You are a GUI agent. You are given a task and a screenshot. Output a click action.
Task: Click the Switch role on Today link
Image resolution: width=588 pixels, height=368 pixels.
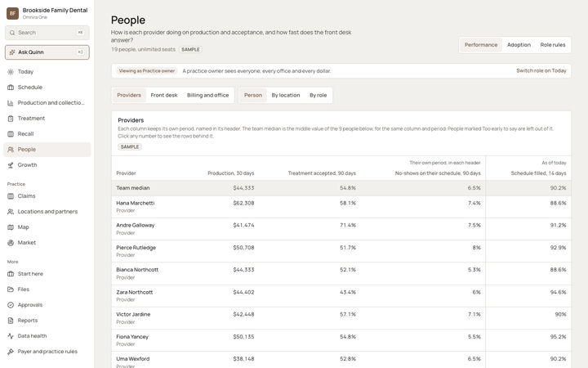tap(541, 70)
